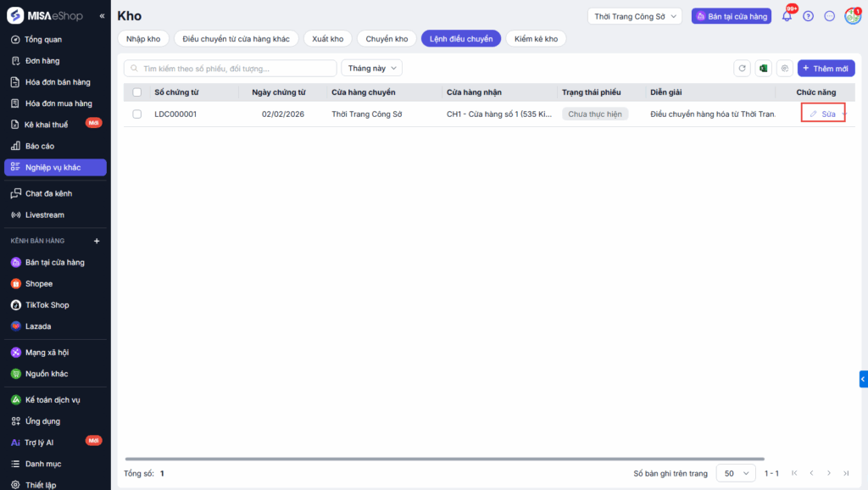Open notifications bell
Viewport: 868px width, 490px height.
coord(787,16)
